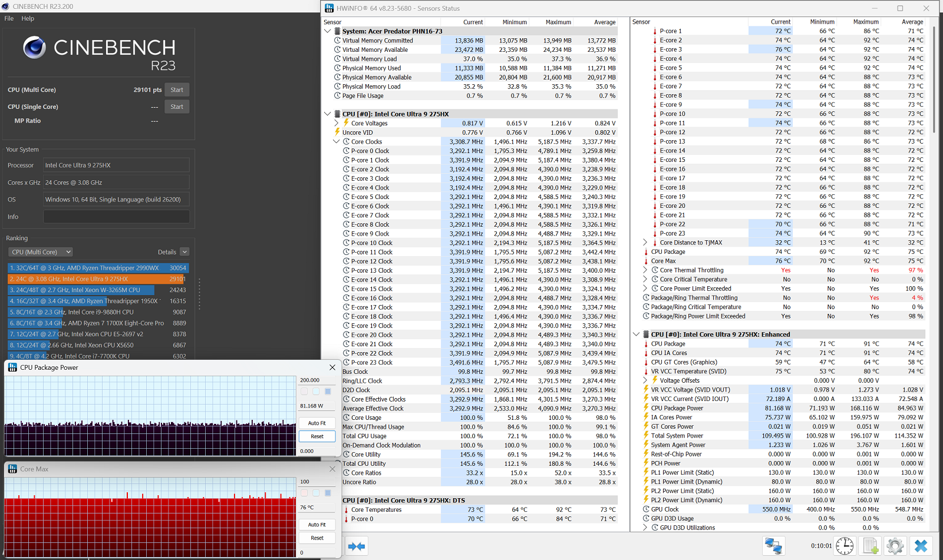Open the File menu in Cinebench
The height and width of the screenshot is (560, 943).
(9, 18)
